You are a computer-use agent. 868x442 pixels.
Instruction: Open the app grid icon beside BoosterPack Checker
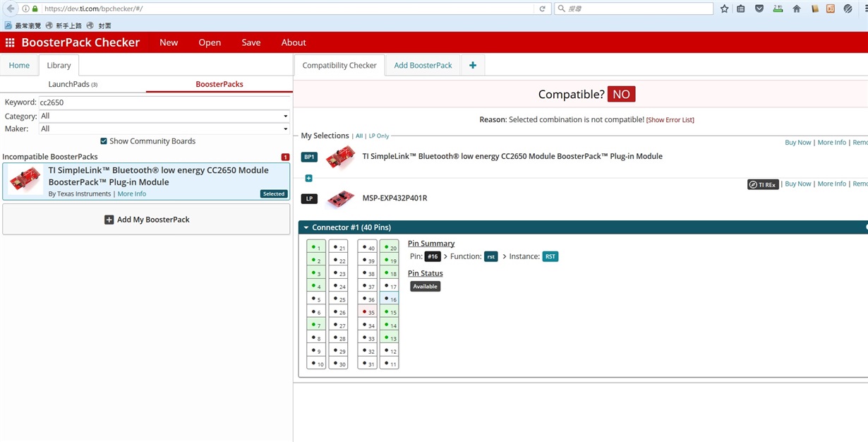coord(10,42)
